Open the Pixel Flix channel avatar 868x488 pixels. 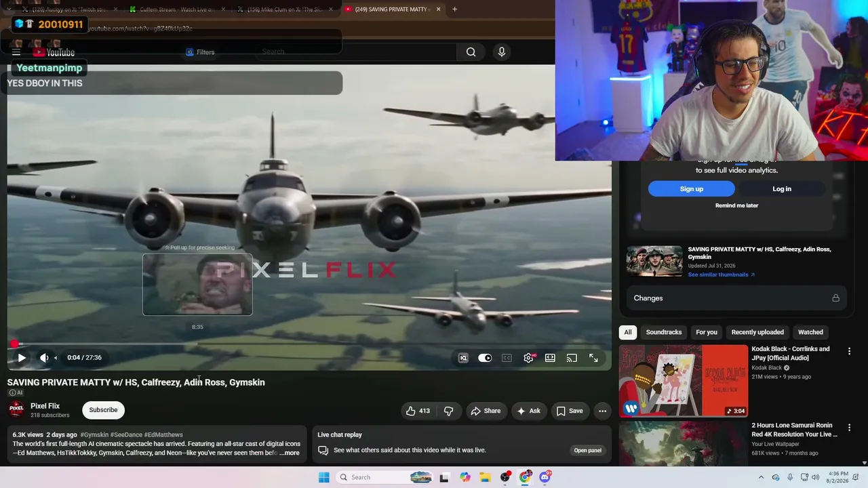(x=16, y=410)
